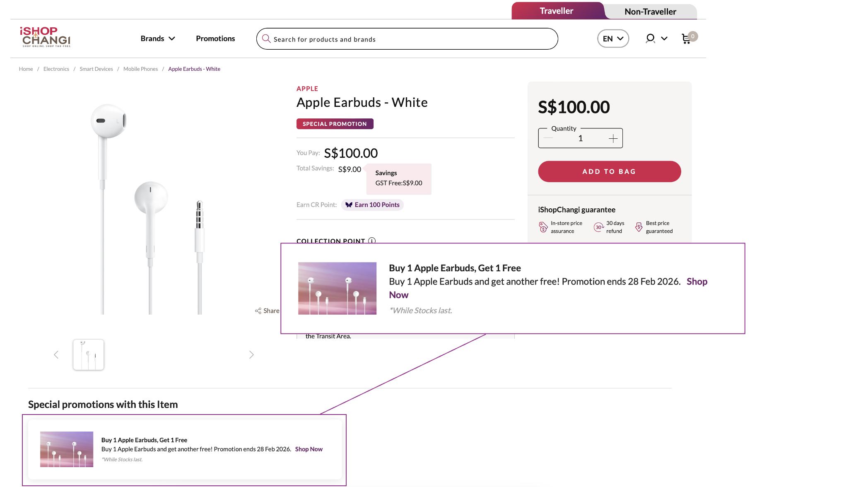The image size is (868, 487).
Task: Show previous product image arrow
Action: 56,355
